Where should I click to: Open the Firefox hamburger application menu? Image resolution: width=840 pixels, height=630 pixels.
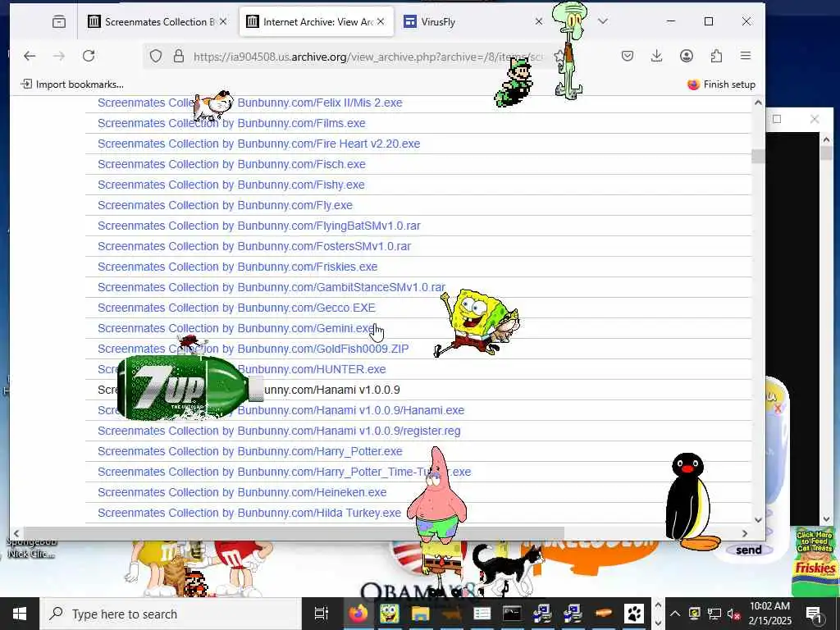(x=745, y=56)
